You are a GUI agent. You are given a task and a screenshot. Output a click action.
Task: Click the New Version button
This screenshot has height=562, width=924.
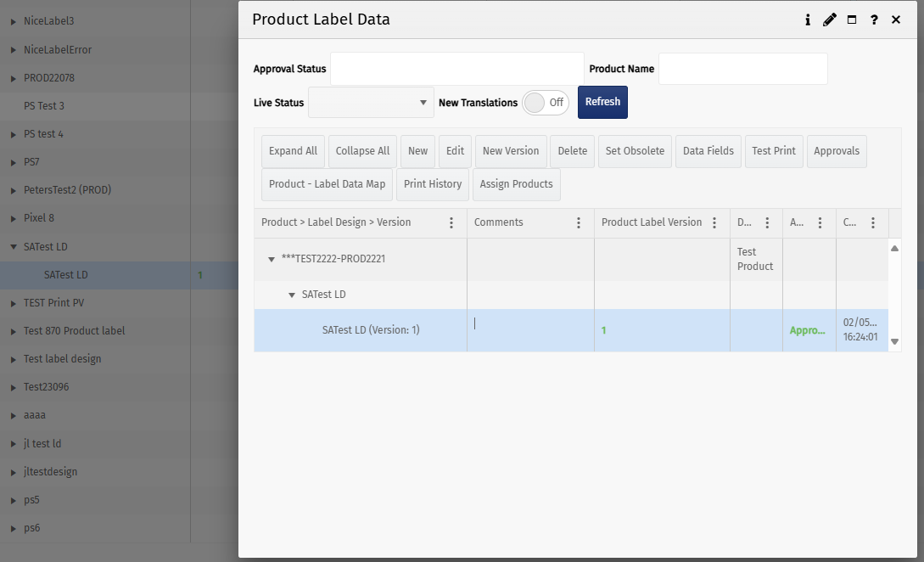pos(511,151)
